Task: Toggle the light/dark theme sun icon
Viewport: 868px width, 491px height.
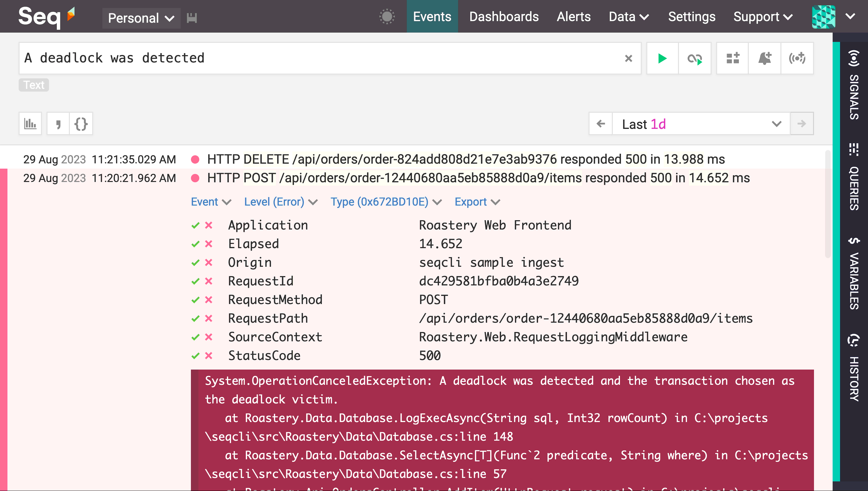Action: tap(387, 16)
